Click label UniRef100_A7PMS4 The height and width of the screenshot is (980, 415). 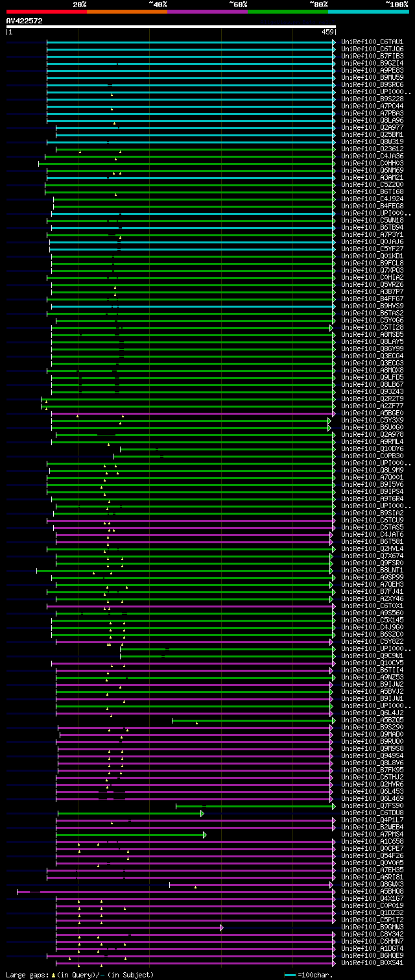pyautogui.click(x=372, y=834)
